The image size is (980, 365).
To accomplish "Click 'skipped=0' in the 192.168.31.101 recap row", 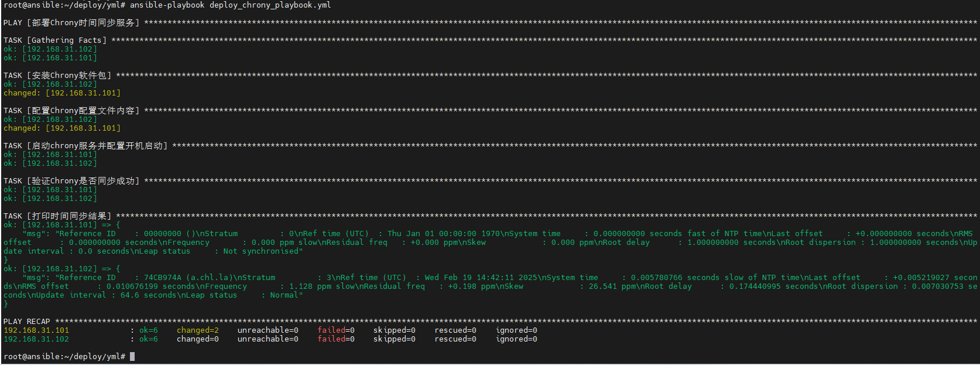I will (395, 330).
